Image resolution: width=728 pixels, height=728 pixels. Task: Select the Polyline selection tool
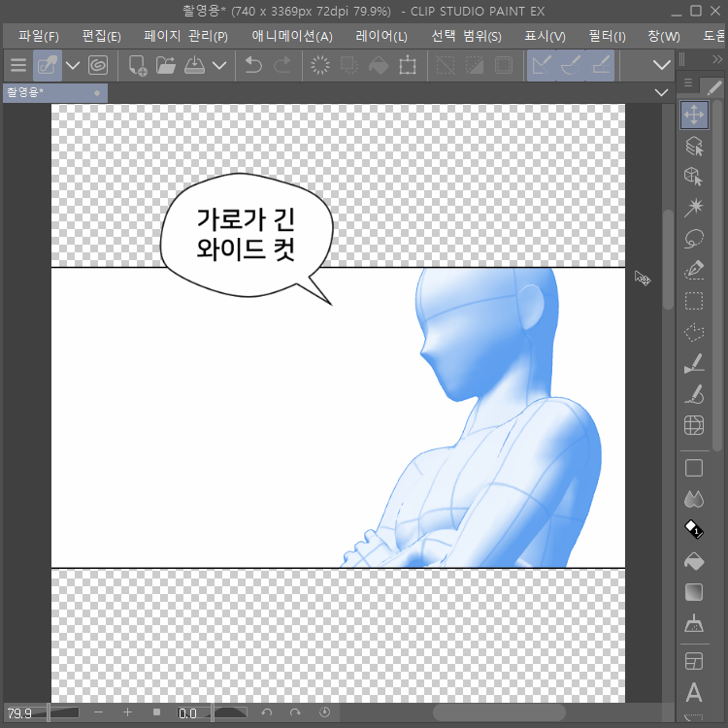click(694, 332)
